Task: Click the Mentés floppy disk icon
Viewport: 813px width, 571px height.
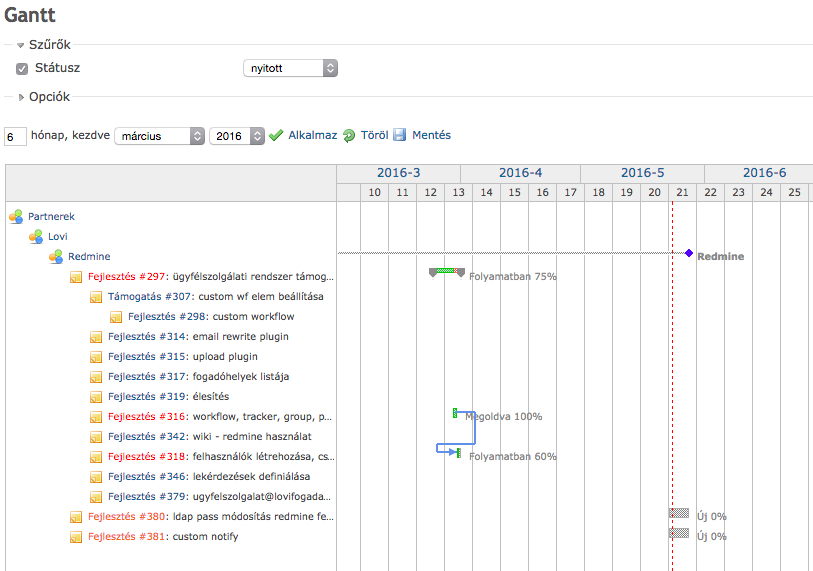Action: [400, 136]
